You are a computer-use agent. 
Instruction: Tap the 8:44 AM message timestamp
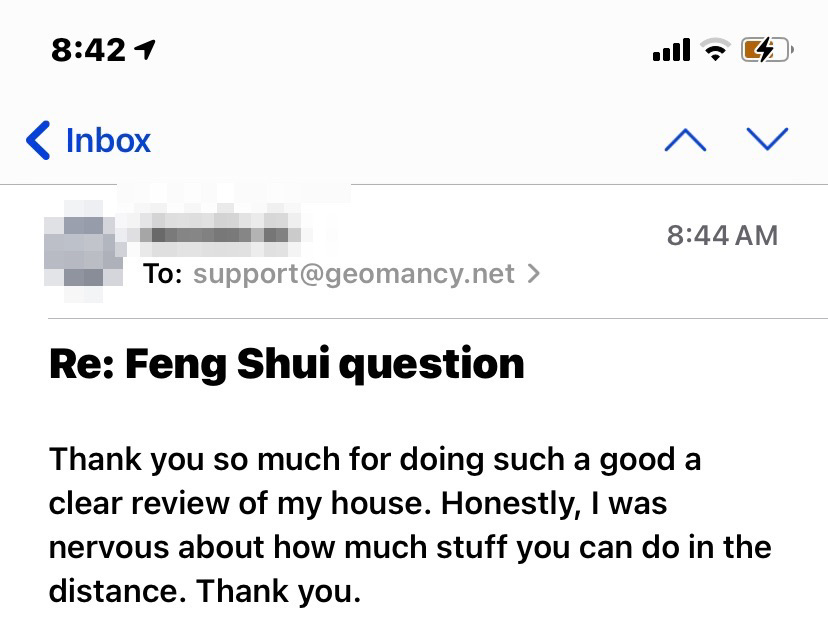click(x=721, y=235)
